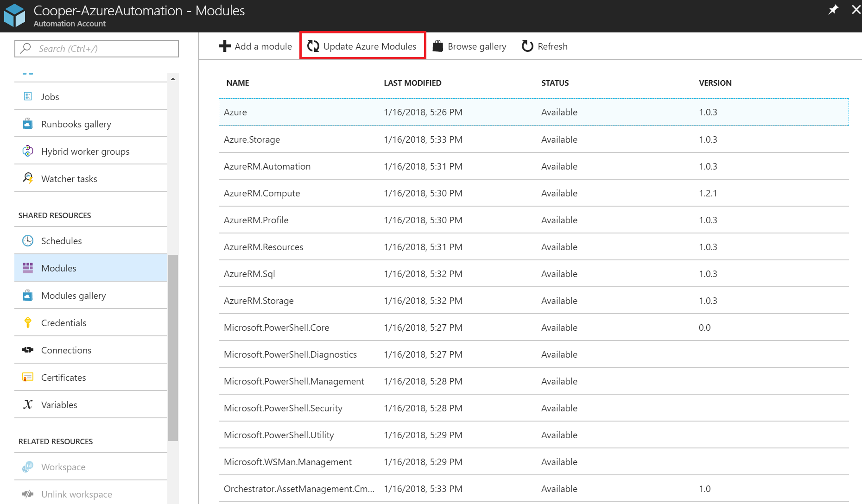Screen dimensions: 862x504
Task: Open Microsoft.WSMan.Management module
Action: (534, 461)
